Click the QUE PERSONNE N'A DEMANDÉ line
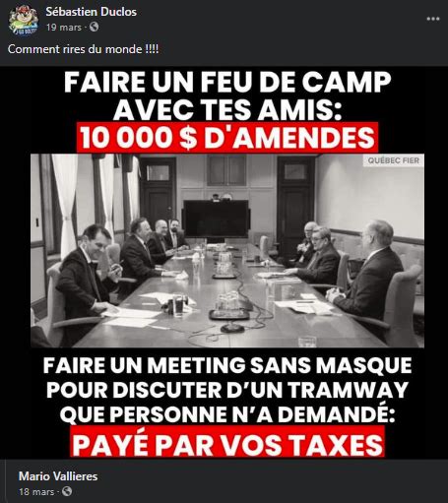Image resolution: width=448 pixels, height=503 pixels. coord(227,414)
